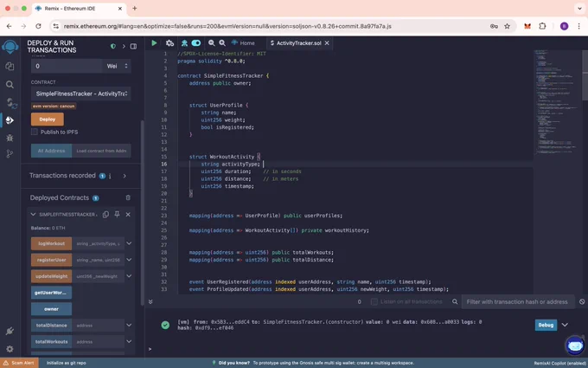
Task: Click the Load contract from Address field
Action: (101, 151)
